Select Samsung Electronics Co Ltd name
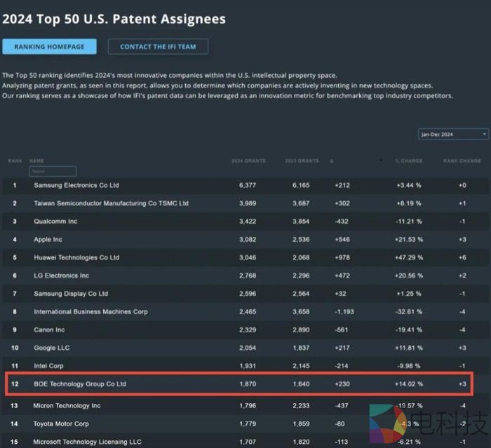 click(76, 185)
